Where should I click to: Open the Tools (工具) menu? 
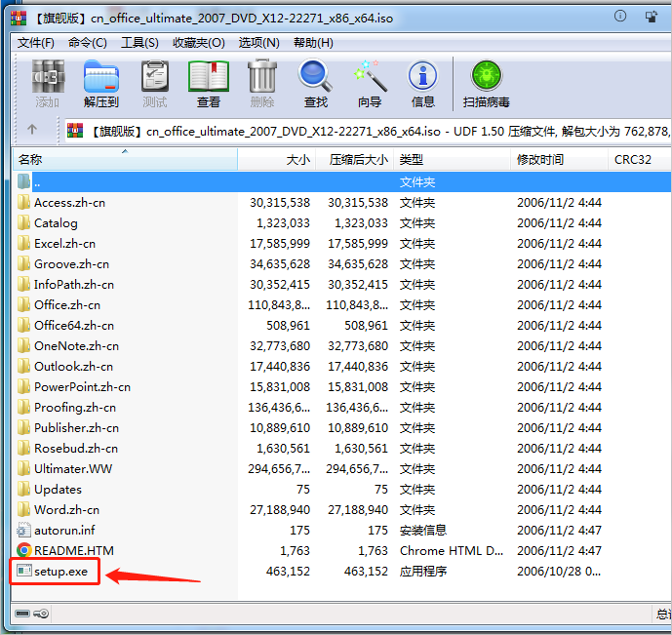(139, 42)
